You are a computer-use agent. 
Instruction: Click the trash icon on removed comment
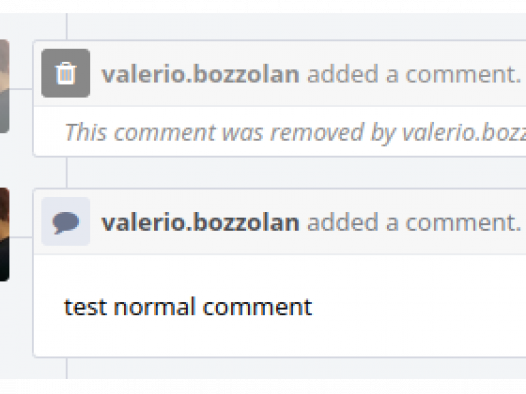click(66, 73)
